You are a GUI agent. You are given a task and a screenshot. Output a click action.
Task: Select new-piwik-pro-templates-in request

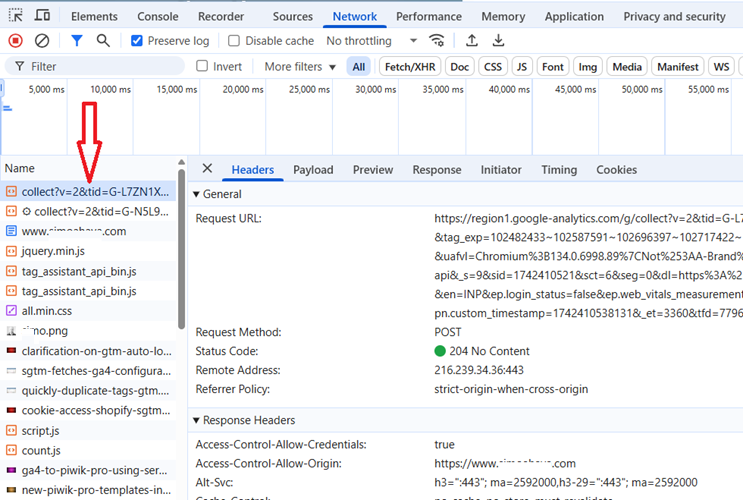tap(88, 490)
